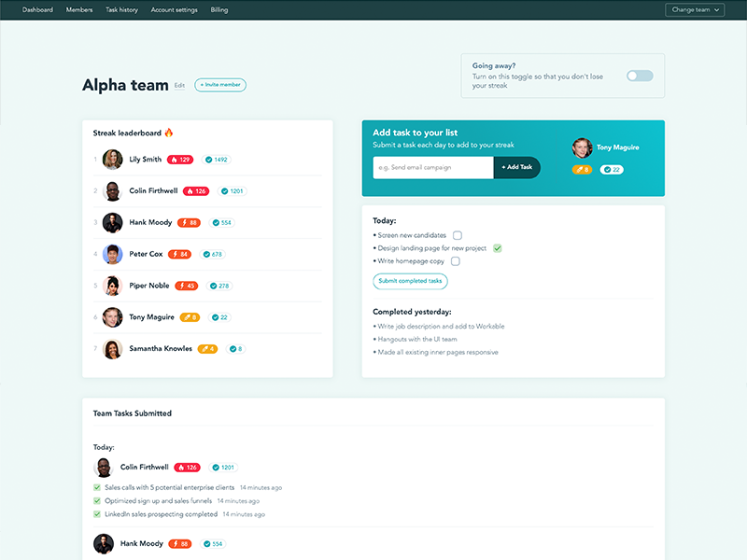Click Colin Firthwell's leaderboard avatar
This screenshot has height=560, width=747.
click(112, 191)
